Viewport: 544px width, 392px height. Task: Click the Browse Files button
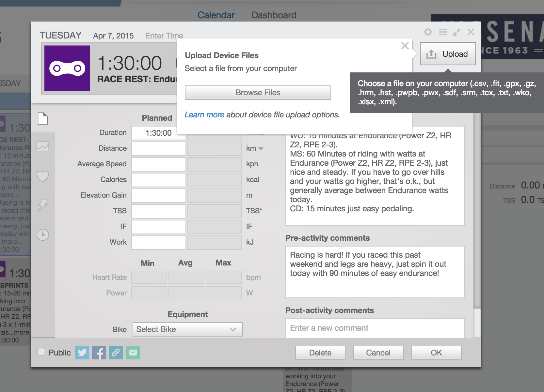258,93
